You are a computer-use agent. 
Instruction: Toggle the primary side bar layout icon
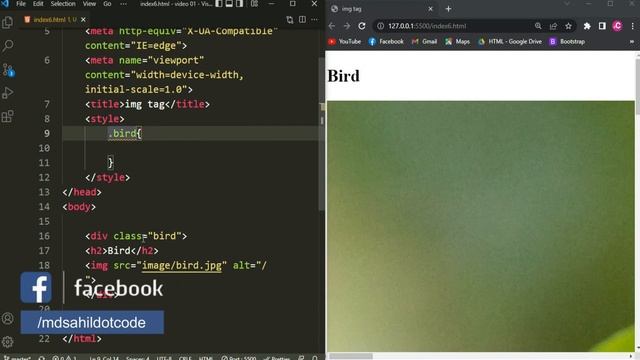pos(219,4)
